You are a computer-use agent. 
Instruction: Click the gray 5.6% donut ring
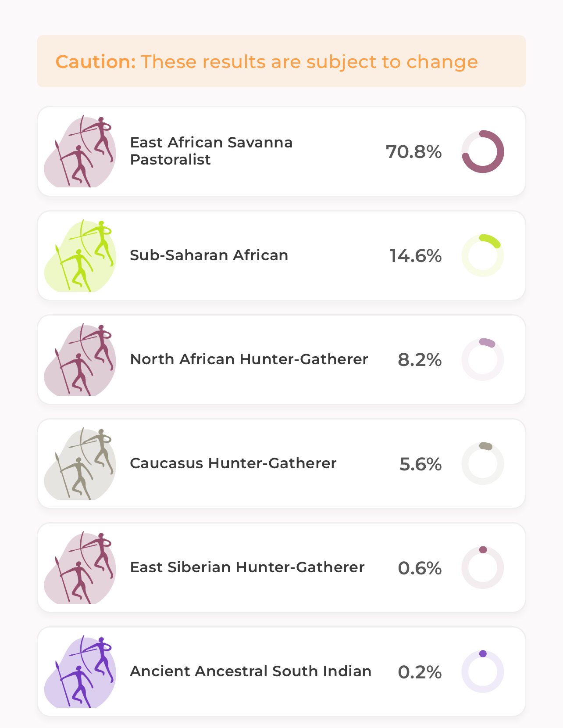pyautogui.click(x=483, y=464)
